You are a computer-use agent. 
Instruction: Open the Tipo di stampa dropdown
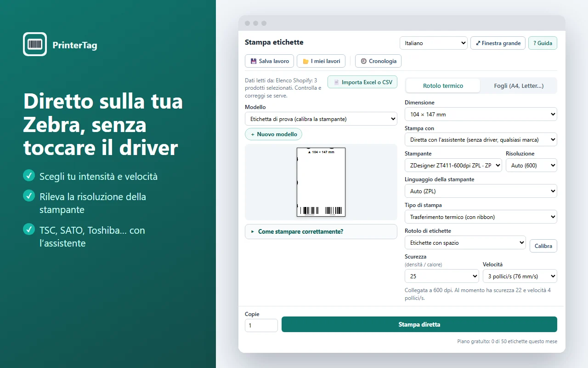tap(481, 217)
